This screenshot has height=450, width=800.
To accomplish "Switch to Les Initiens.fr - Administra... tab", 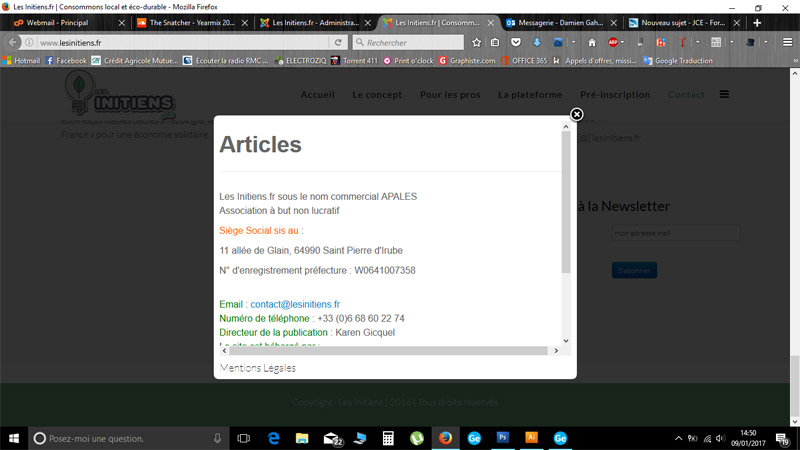I will 315,23.
